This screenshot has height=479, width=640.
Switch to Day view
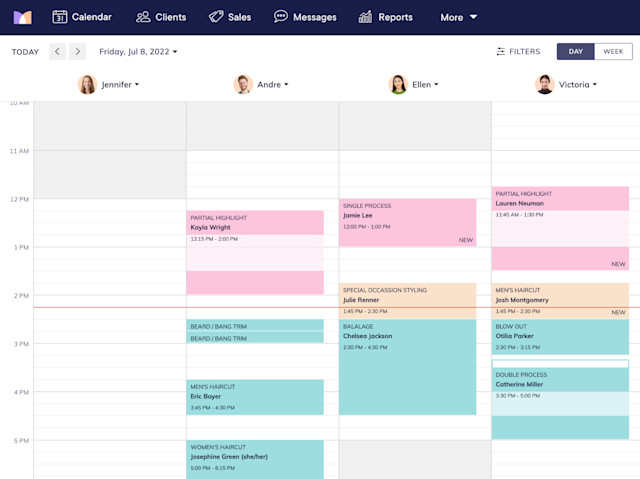[576, 51]
